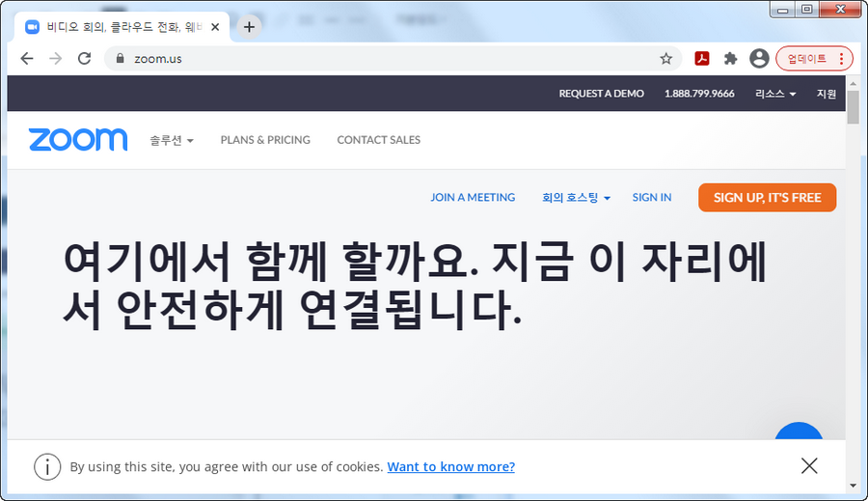The width and height of the screenshot is (868, 501).
Task: Open a new tab with plus button
Action: point(249,27)
